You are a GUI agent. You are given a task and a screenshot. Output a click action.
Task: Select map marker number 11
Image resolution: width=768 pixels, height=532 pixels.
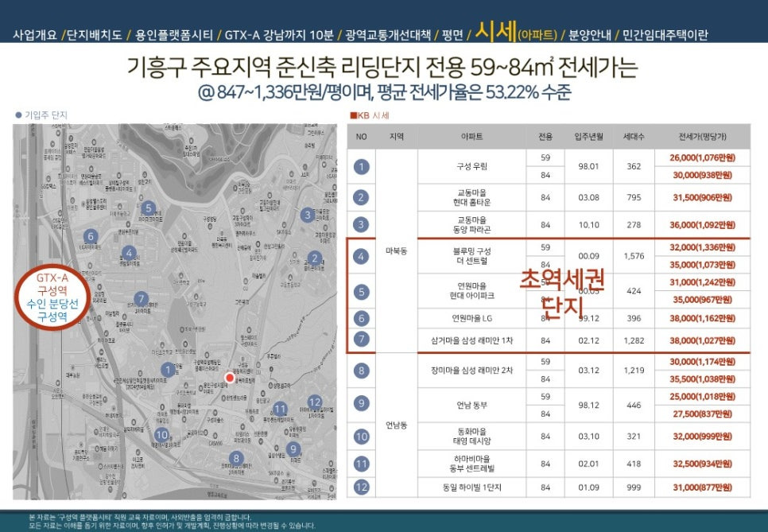[280, 409]
